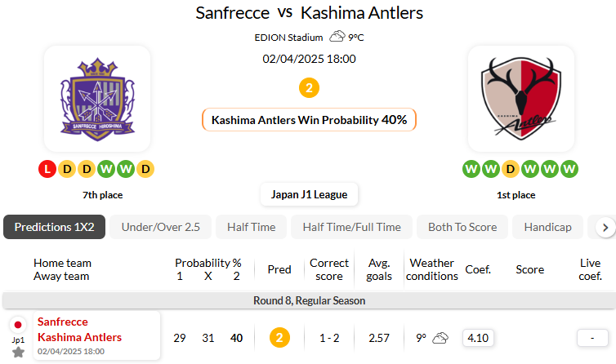Viewport: 616px width, 364px height.
Task: Click the Sanfrecce Hiroshima team crest
Action: [97, 99]
